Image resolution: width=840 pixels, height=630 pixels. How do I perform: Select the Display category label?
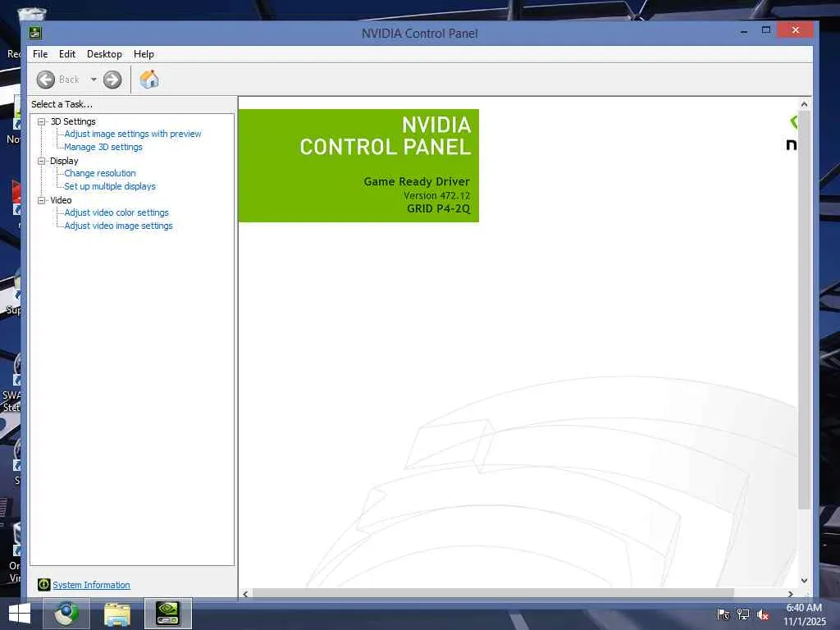coord(64,161)
